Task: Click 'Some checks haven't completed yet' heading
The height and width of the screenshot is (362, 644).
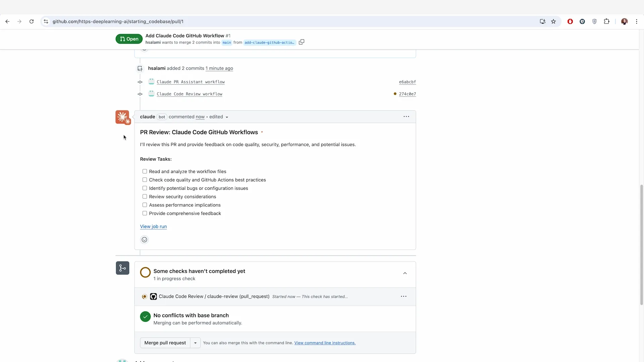Action: coord(199,271)
